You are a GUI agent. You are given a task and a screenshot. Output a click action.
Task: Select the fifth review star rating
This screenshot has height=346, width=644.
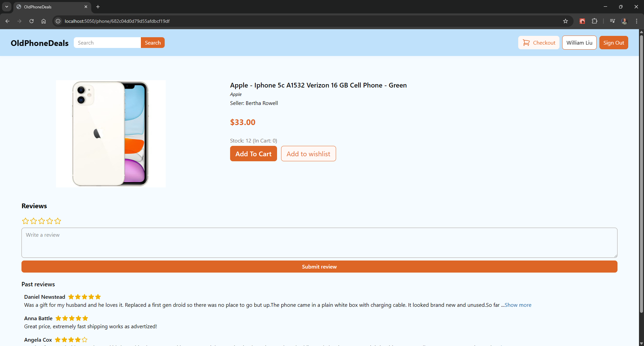(58, 221)
